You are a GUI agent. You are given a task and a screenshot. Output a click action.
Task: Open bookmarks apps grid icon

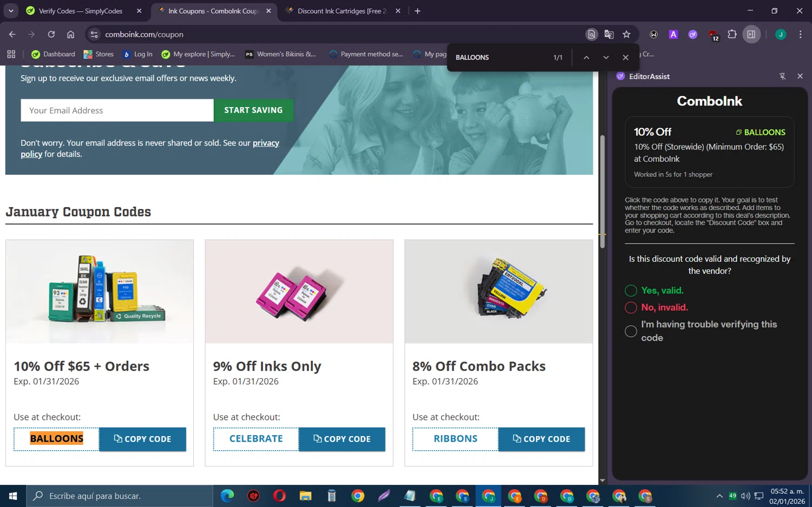pyautogui.click(x=11, y=54)
